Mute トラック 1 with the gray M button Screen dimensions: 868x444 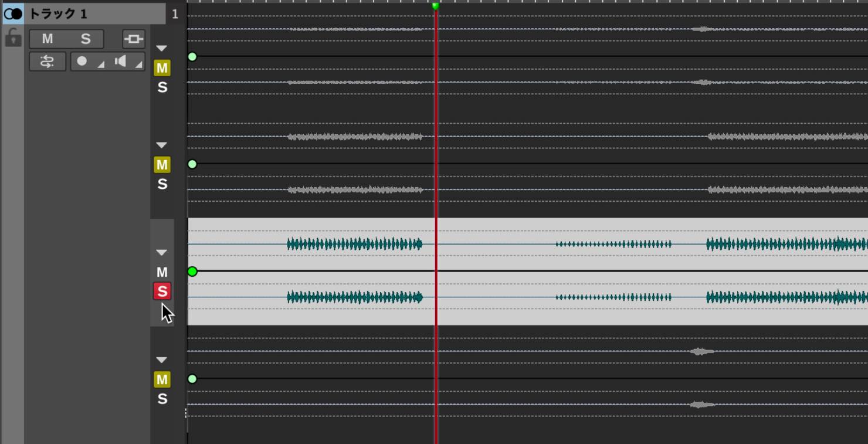(48, 39)
